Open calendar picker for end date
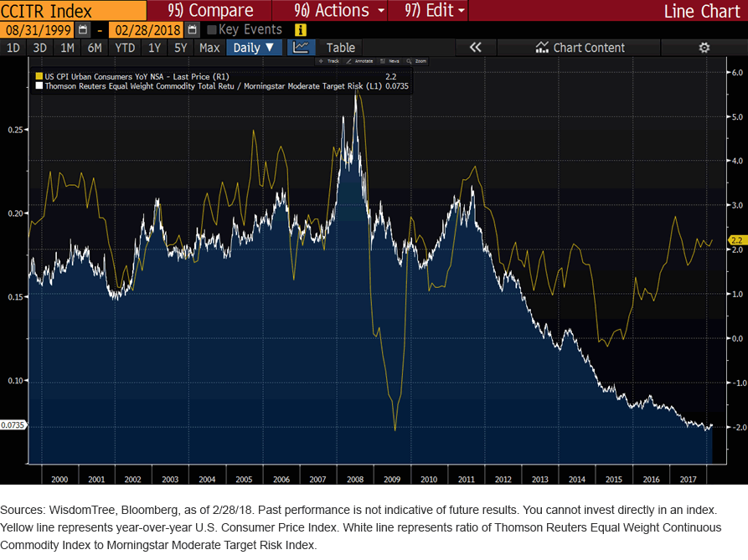Viewport: 748px width, 560px height. pos(192,30)
